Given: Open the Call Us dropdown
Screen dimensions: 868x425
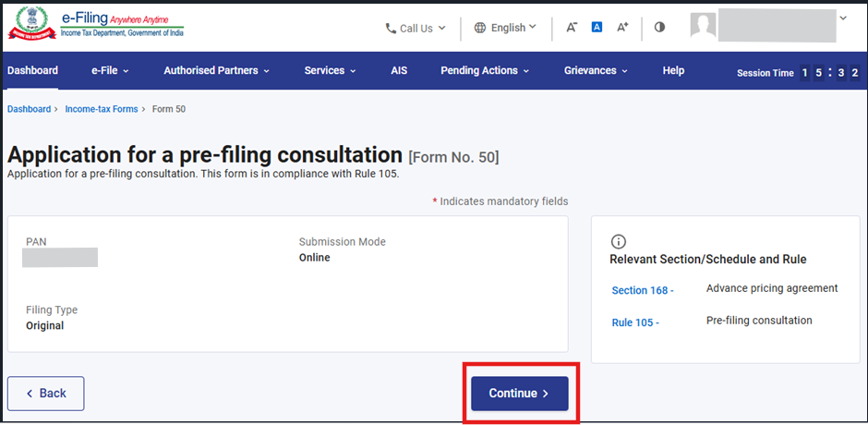Looking at the screenshot, I should (x=416, y=29).
